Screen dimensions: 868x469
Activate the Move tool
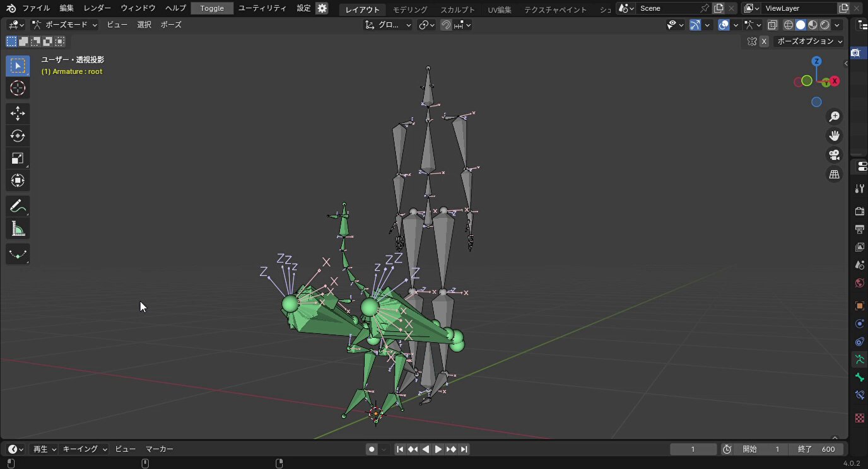coord(18,113)
